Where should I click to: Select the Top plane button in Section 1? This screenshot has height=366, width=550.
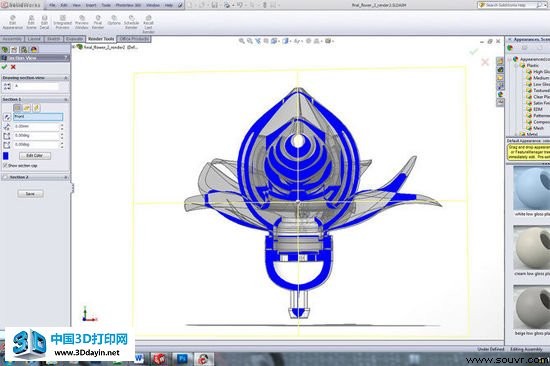[27, 108]
